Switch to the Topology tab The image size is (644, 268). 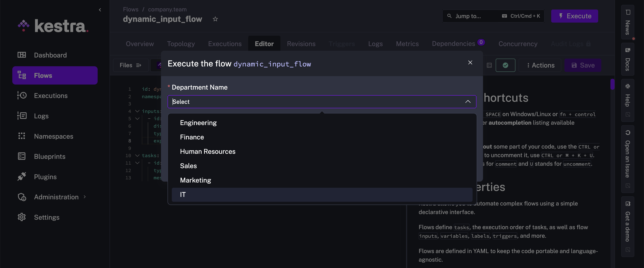181,44
